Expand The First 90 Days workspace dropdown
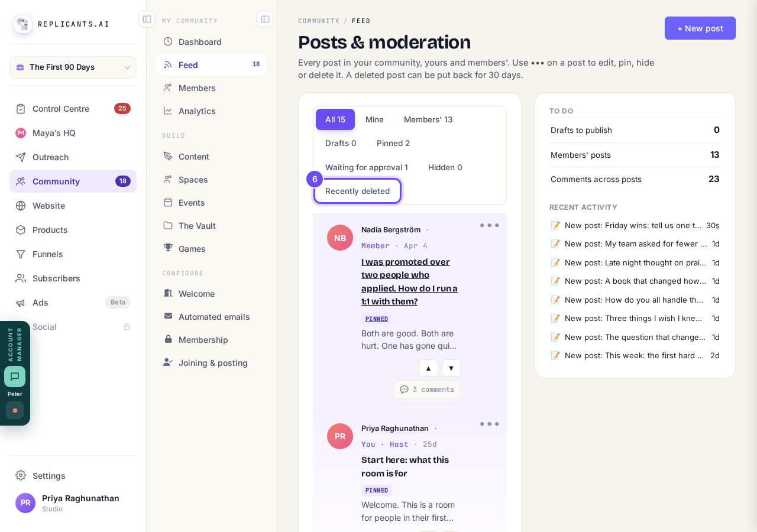The image size is (757, 532). click(73, 67)
